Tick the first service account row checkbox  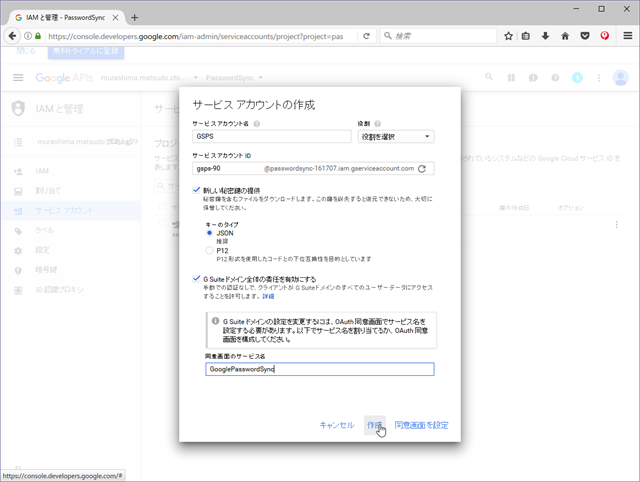[162, 223]
